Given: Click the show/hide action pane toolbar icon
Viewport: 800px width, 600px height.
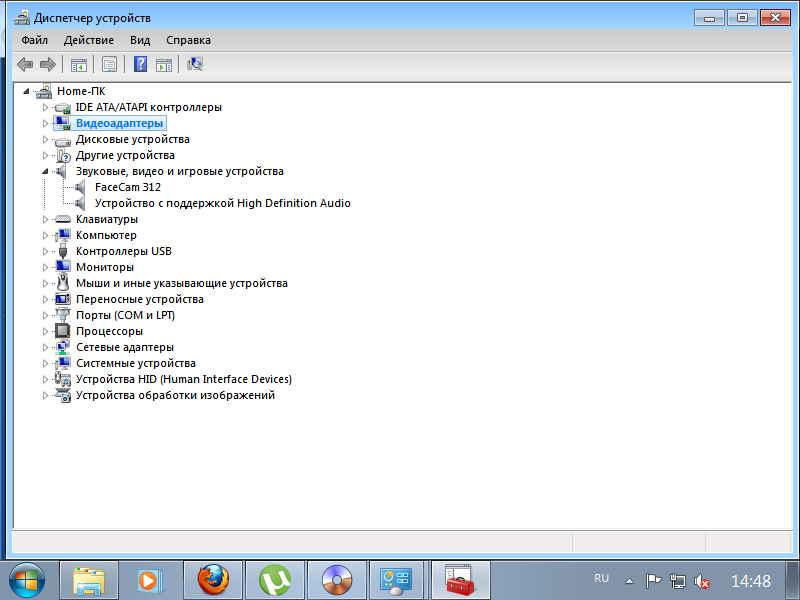Looking at the screenshot, I should pyautogui.click(x=164, y=65).
